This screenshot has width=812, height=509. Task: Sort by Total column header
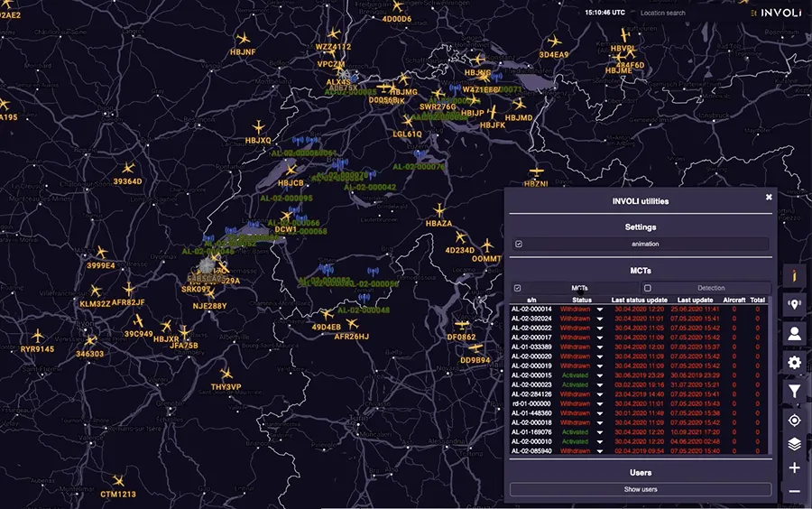[758, 300]
